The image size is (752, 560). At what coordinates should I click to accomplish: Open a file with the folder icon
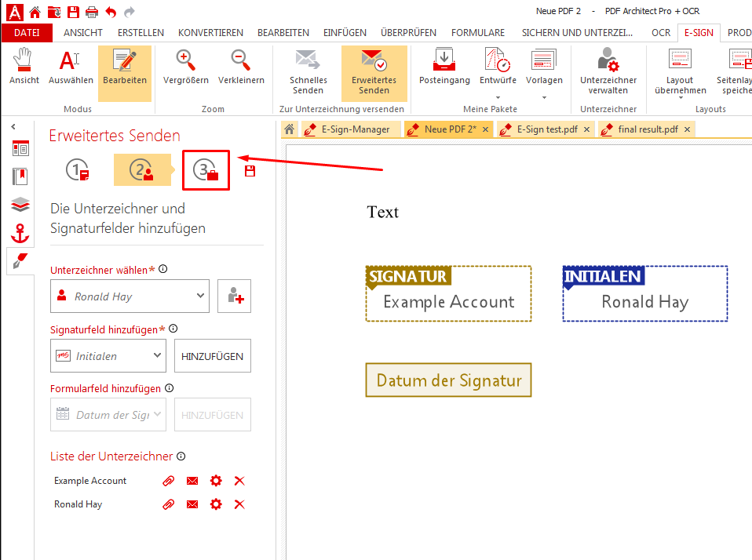pos(54,12)
